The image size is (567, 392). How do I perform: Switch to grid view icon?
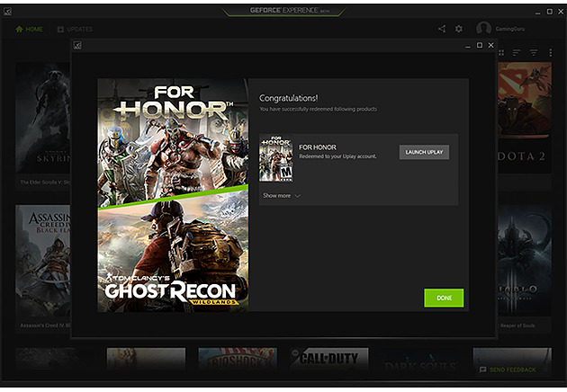tap(501, 53)
